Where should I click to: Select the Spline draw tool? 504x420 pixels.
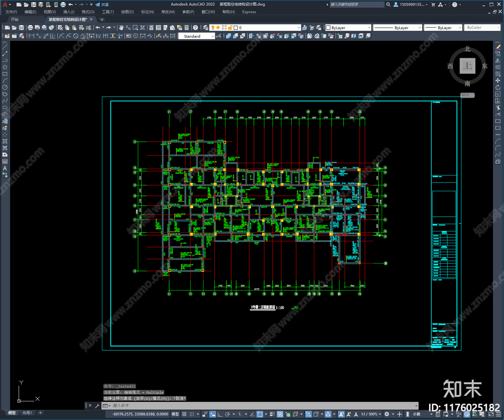pos(5,101)
